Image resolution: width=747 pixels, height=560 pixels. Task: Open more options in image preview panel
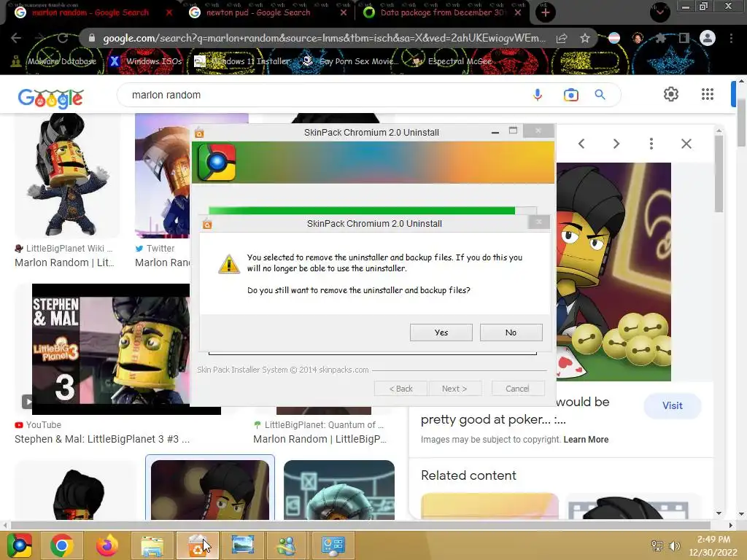(651, 144)
